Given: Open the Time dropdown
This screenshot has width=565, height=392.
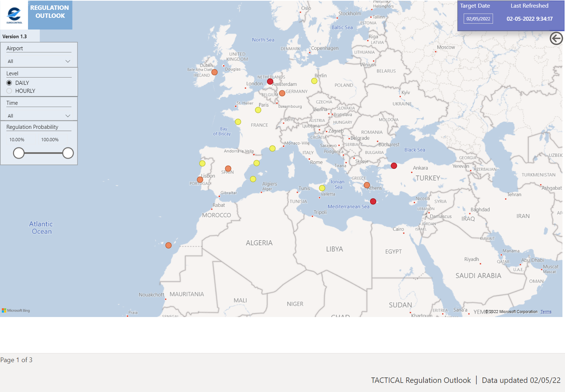Looking at the screenshot, I should click(x=39, y=116).
